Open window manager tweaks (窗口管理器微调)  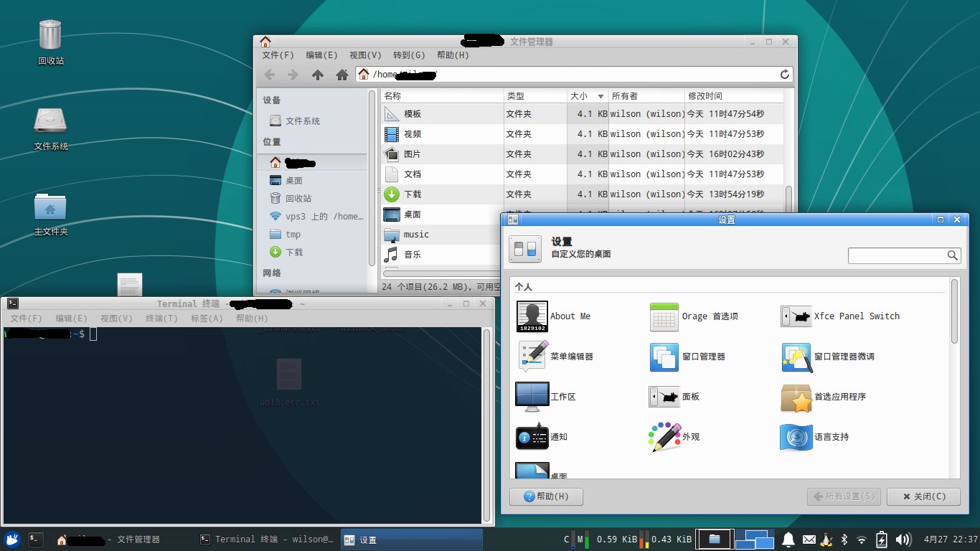click(796, 357)
